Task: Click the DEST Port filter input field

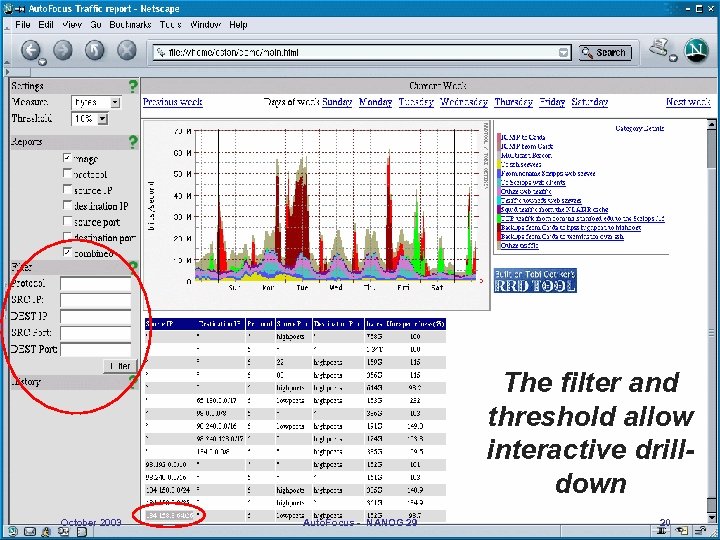Action: [x=96, y=349]
